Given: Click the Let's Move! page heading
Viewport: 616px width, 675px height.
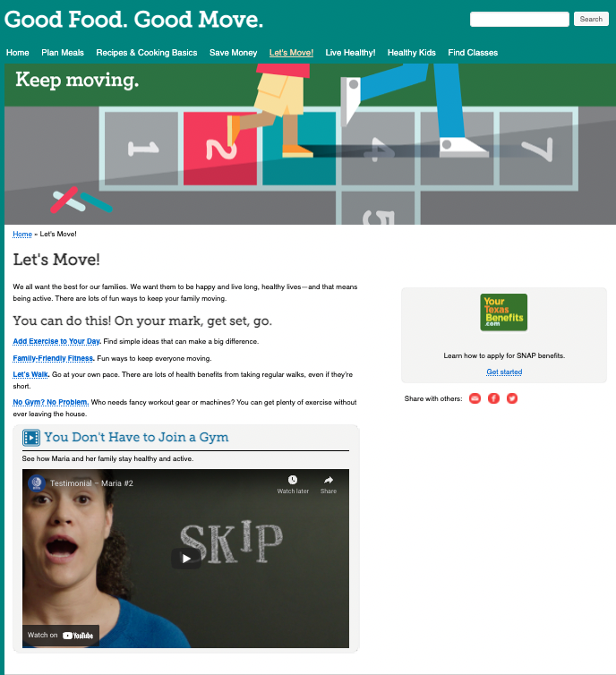Looking at the screenshot, I should (56, 260).
